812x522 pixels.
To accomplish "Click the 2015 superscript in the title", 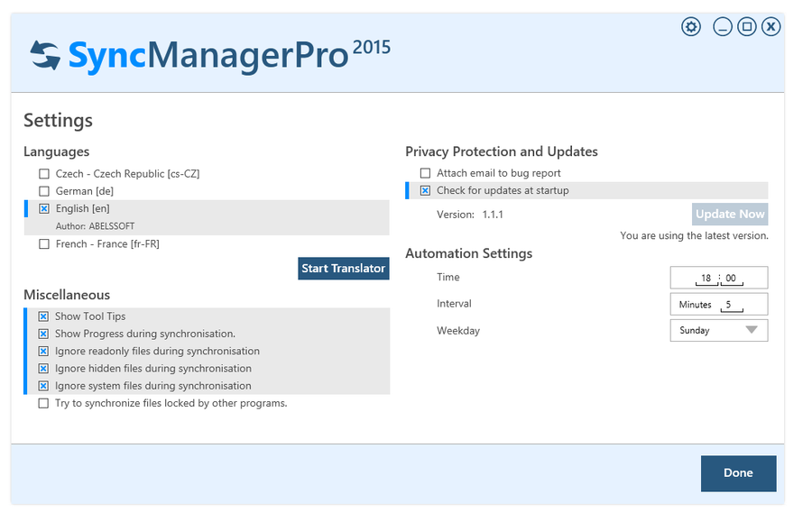I will pos(372,48).
